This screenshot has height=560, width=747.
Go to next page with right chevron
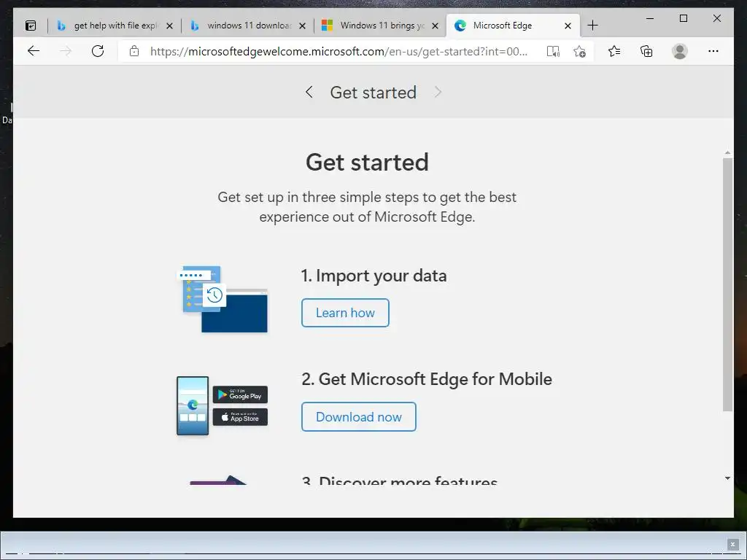[438, 92]
